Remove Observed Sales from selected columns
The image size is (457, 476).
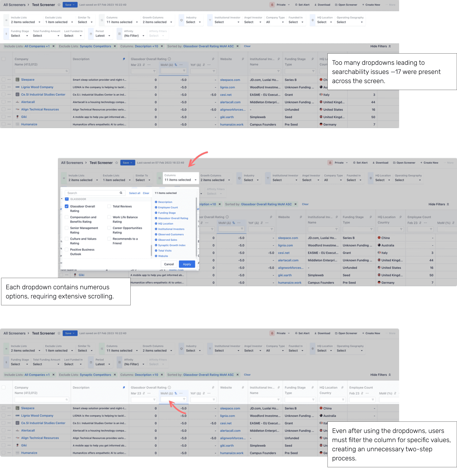156,240
